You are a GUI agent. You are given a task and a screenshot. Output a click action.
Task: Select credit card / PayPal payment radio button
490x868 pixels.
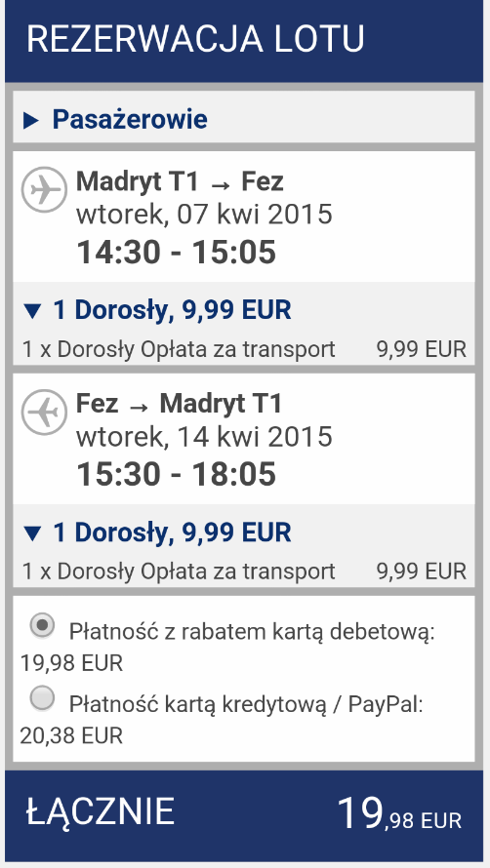(x=43, y=698)
